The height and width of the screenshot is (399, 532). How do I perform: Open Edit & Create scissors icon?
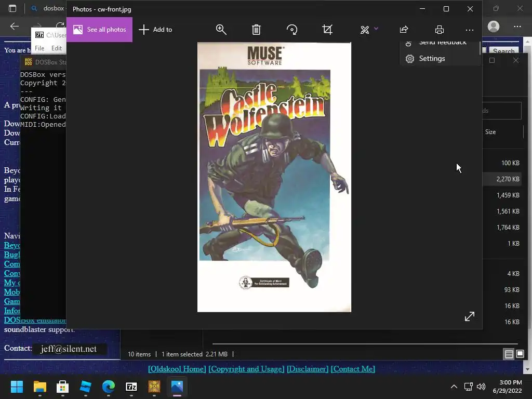coord(365,30)
